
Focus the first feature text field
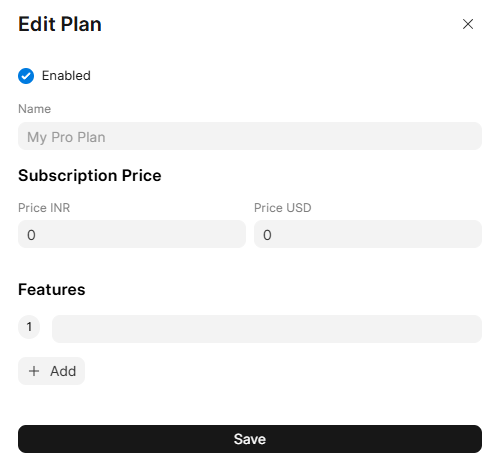[267, 329]
